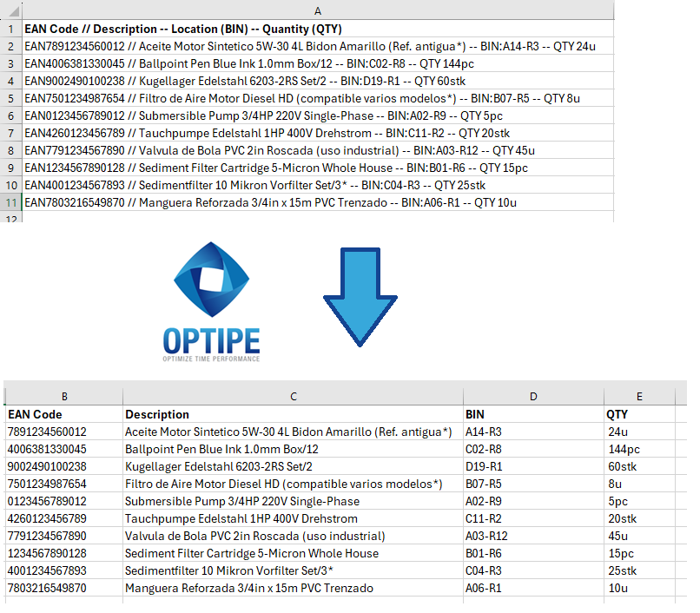Click raw row for Ballpoint Pen Blue Ink
This screenshot has height=613, width=700.
(318, 64)
